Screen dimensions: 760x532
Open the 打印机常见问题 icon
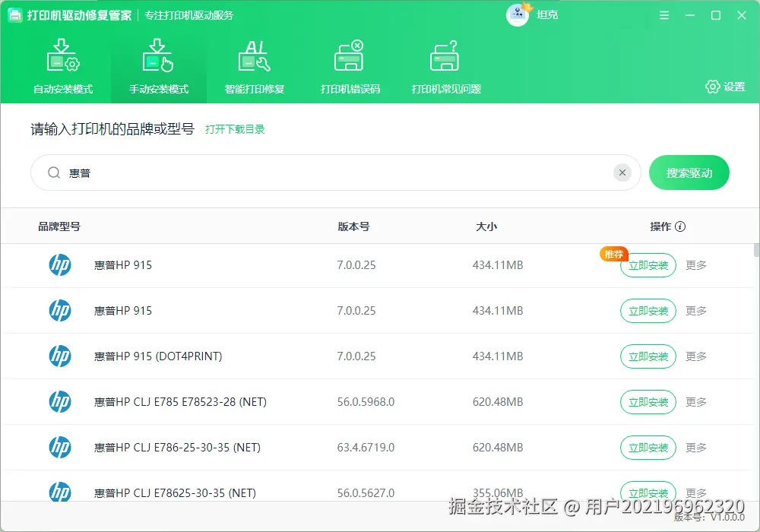pyautogui.click(x=445, y=55)
